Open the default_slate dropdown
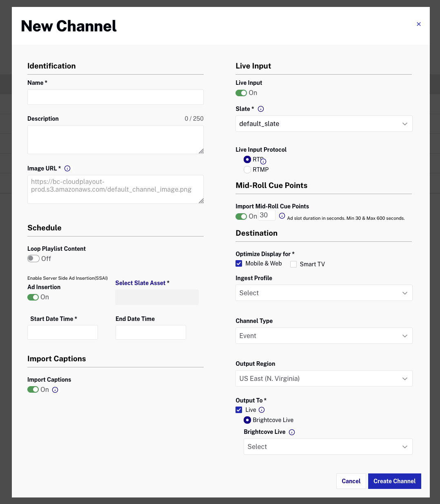Viewport: 440px width, 504px height. 324,124
